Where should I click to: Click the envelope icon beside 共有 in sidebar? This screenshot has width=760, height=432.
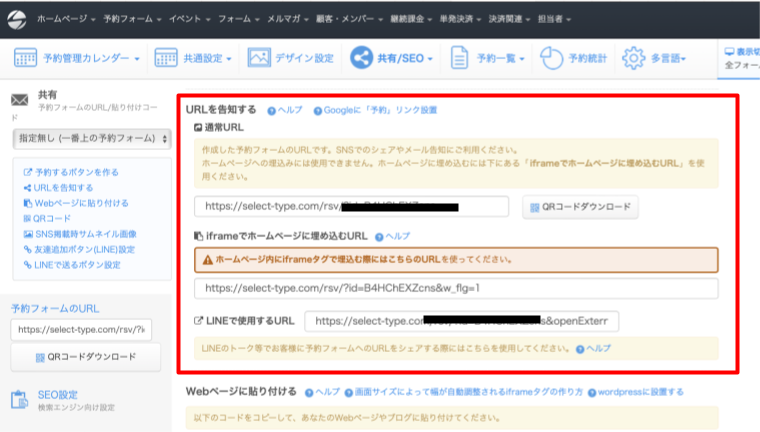pos(19,99)
